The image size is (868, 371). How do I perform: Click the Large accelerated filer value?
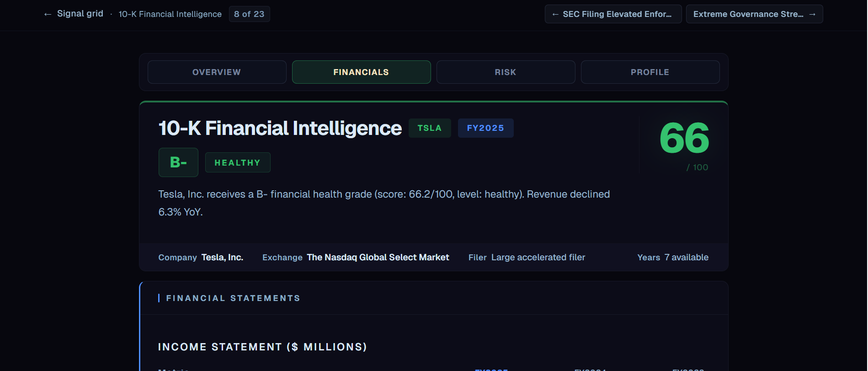click(x=538, y=258)
